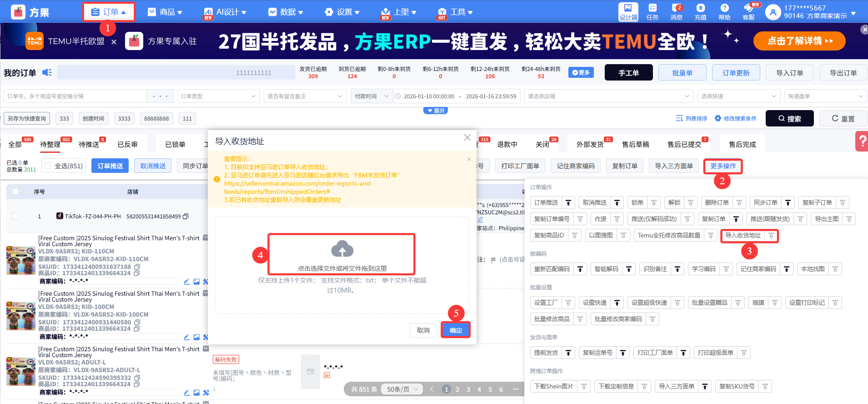Click the 重置 button

click(x=843, y=118)
